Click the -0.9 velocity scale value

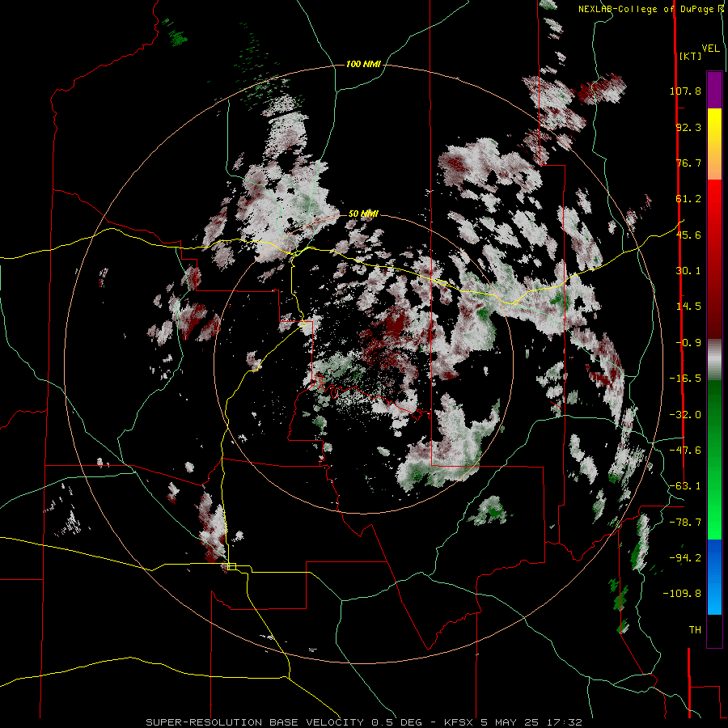coord(688,343)
